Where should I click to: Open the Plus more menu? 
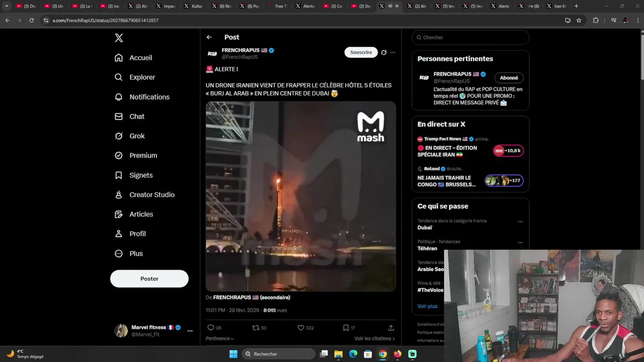(129, 254)
